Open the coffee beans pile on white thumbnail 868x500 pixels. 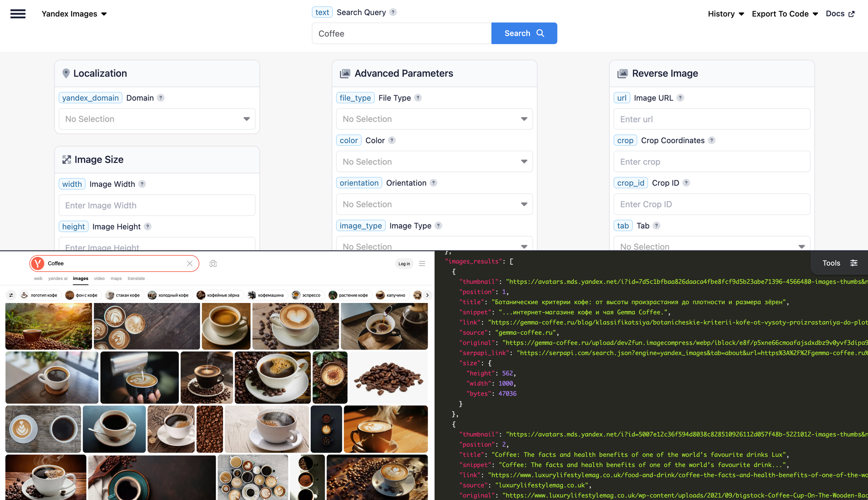coord(388,377)
